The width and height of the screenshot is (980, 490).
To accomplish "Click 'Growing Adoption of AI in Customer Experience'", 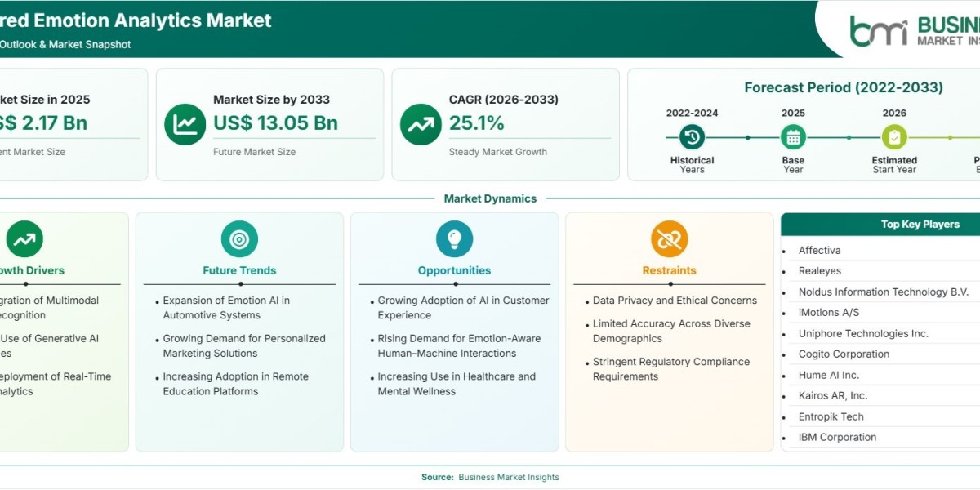I will (x=463, y=308).
